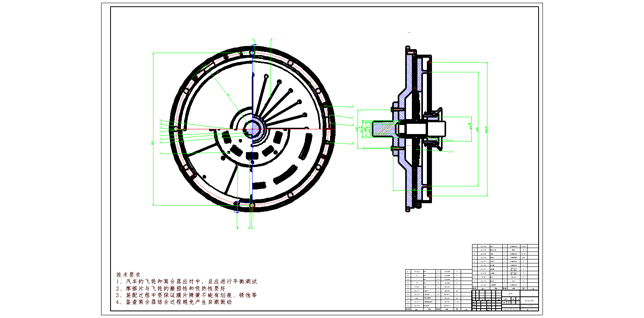
Task: Click the top bolt hole on front view rim
Action: click(253, 53)
